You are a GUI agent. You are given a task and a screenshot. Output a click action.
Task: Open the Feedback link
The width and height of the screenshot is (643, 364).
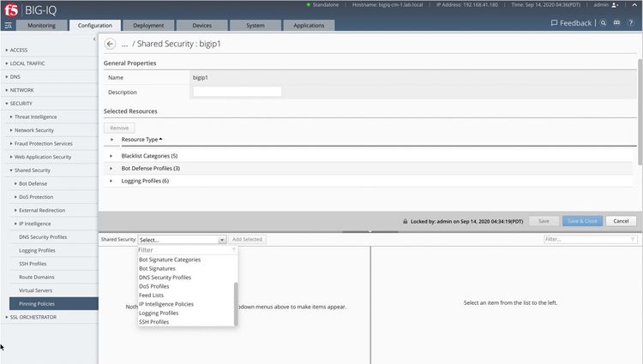click(x=571, y=23)
